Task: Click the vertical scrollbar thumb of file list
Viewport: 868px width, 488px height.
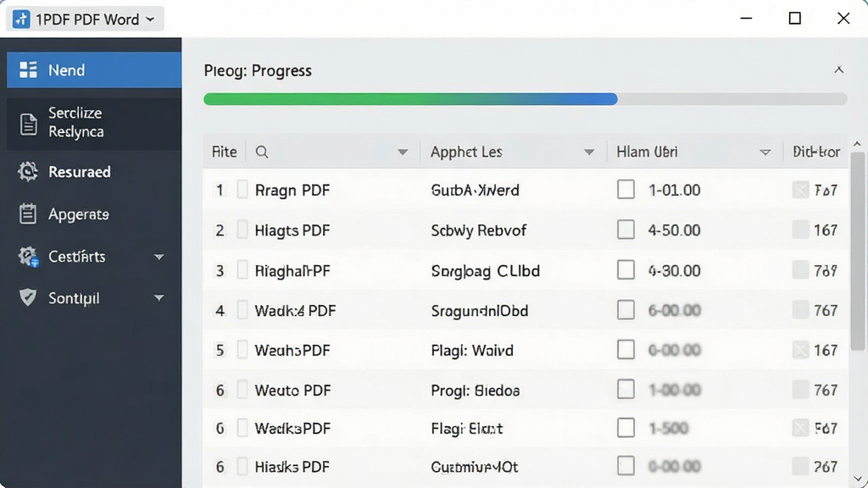Action: (x=858, y=251)
